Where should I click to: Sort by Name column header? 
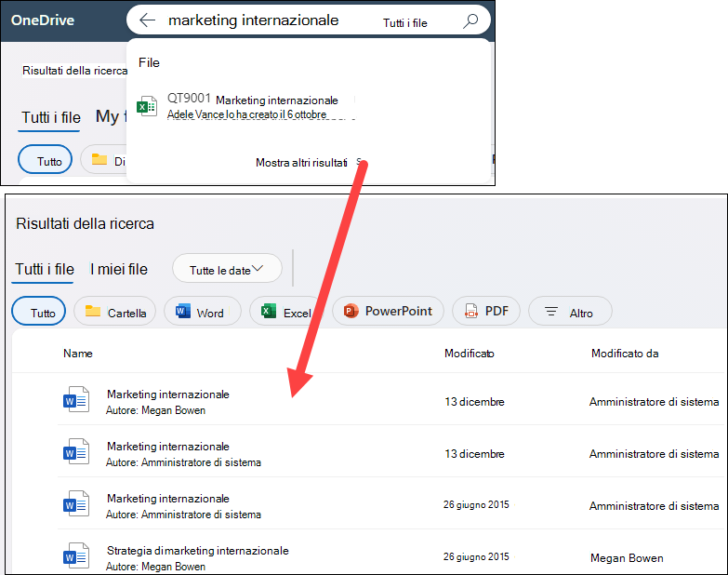(78, 354)
